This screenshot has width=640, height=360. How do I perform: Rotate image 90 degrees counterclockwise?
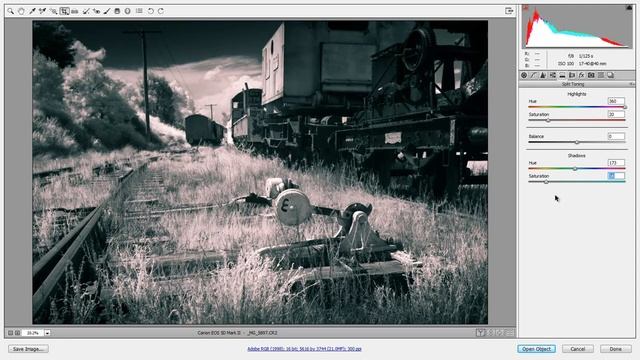pos(151,11)
